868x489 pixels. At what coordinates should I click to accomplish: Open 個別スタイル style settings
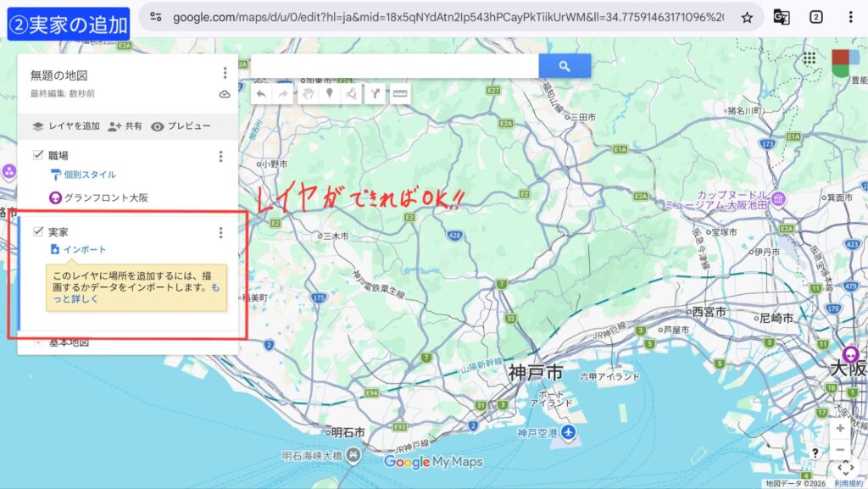click(88, 175)
